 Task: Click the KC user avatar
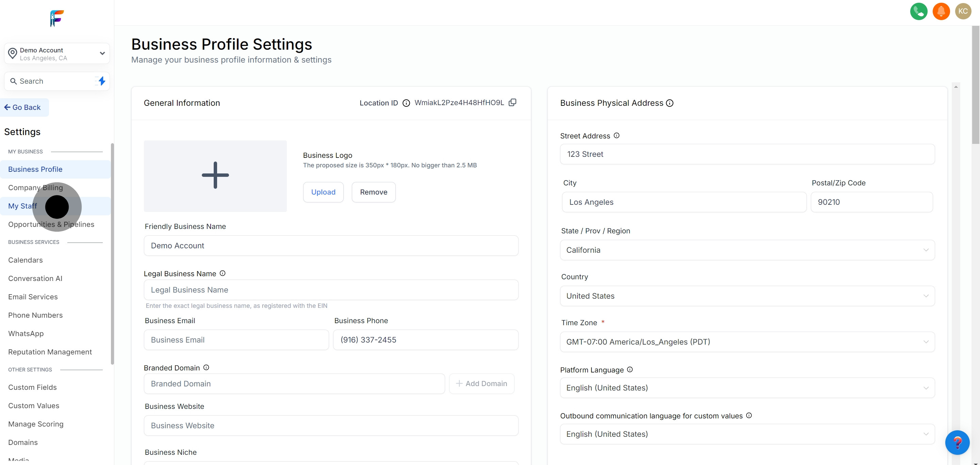[x=963, y=11]
